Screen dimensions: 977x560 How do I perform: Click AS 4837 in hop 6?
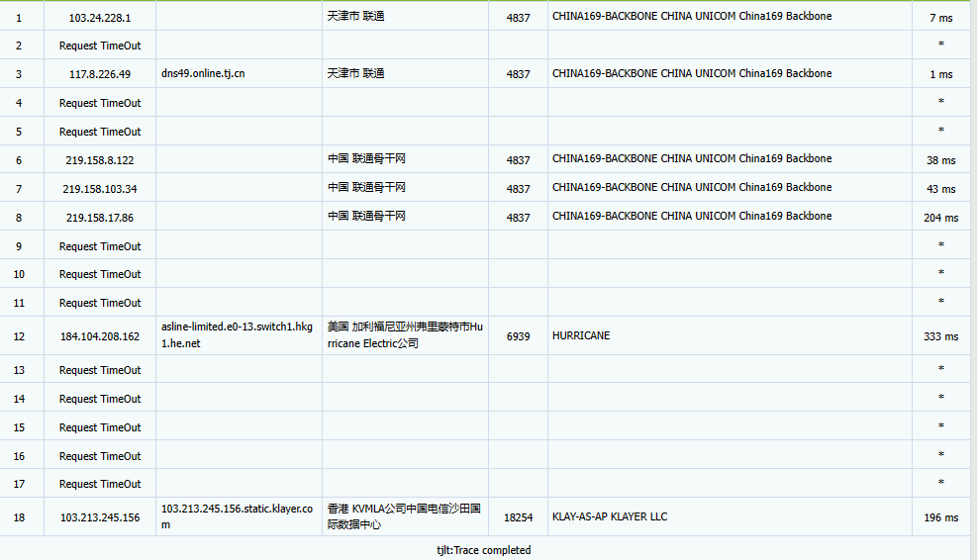coord(518,160)
